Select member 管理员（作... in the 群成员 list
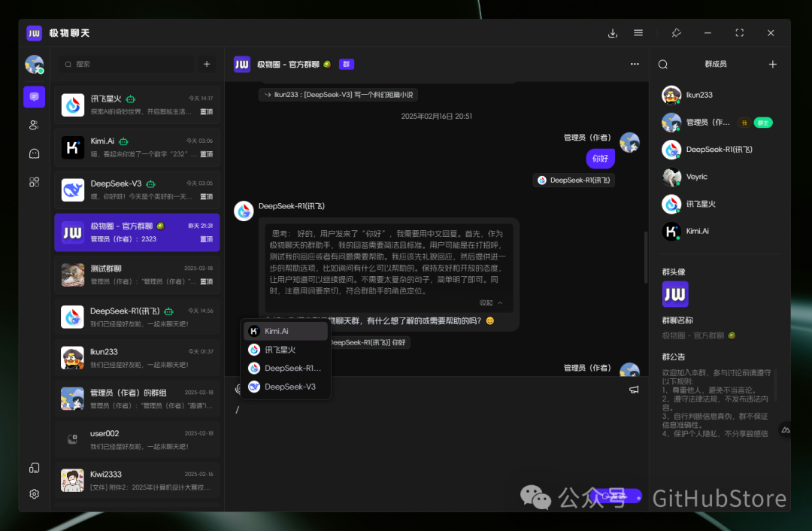This screenshot has height=531, width=812. click(x=720, y=123)
